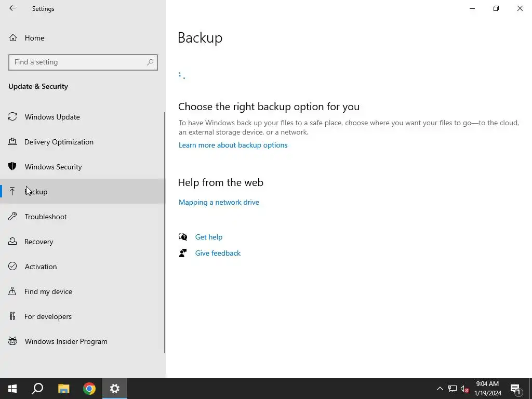Click the Give feedback person icon
This screenshot has height=399, width=532.
(x=183, y=253)
